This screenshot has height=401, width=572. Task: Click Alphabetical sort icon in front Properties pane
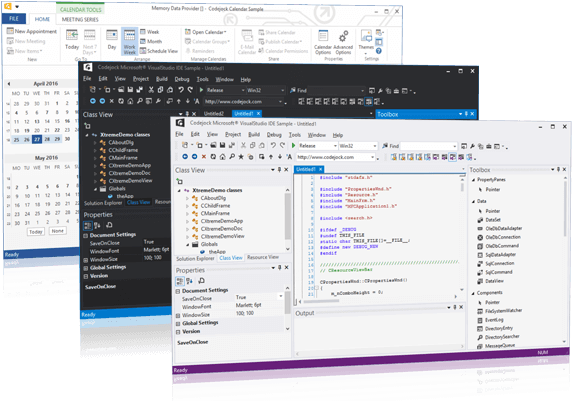click(x=189, y=281)
